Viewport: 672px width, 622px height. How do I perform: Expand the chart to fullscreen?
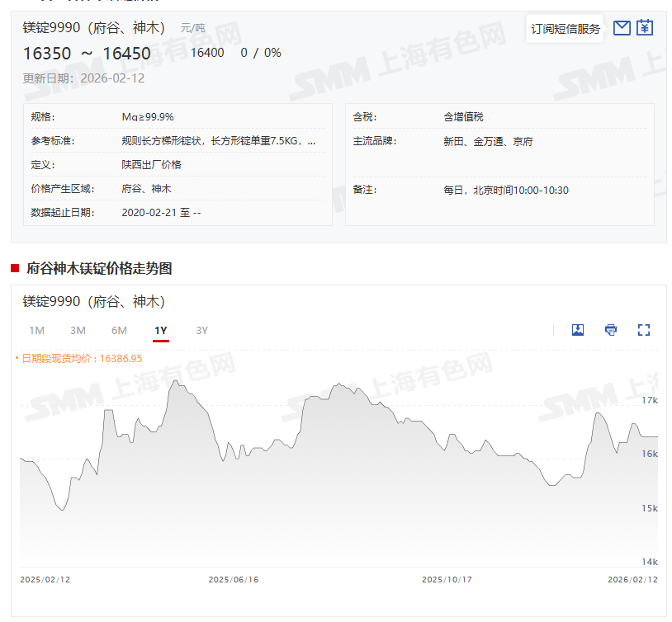[x=644, y=330]
